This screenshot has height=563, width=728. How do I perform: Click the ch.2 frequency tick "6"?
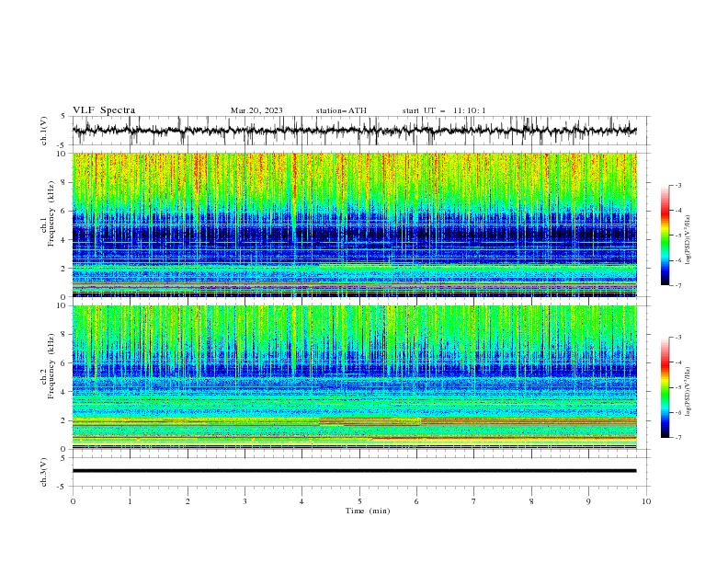point(64,363)
